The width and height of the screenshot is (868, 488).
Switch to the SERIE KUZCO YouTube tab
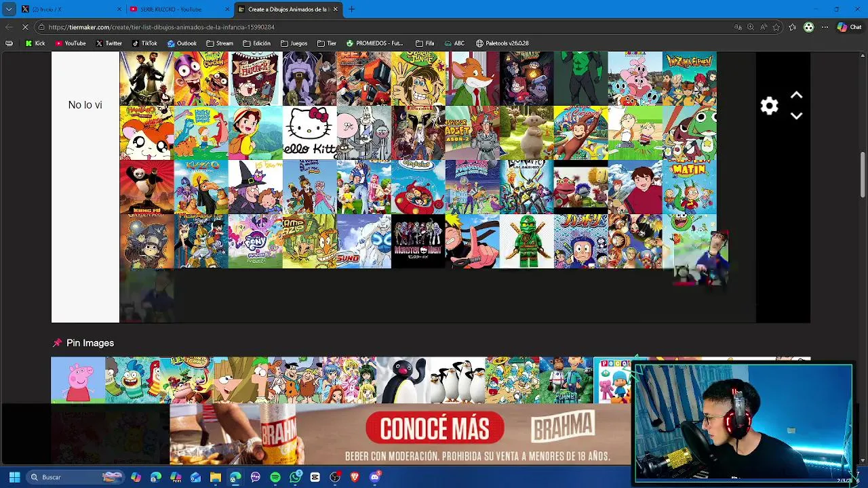[x=179, y=9]
